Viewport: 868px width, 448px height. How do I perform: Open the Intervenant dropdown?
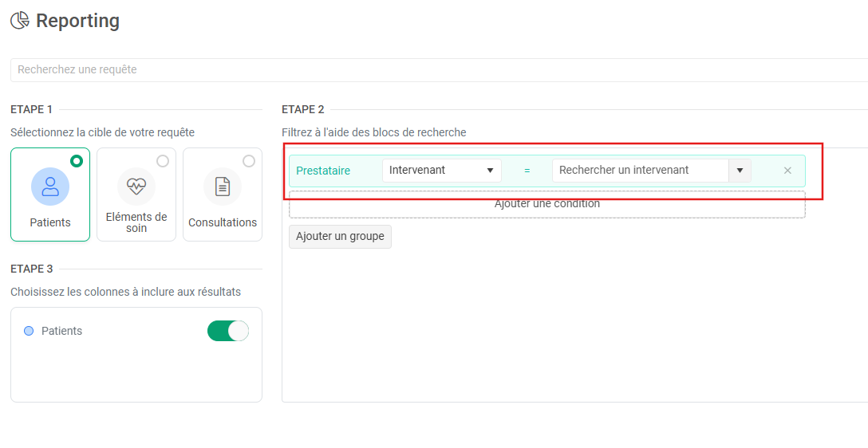coord(441,171)
